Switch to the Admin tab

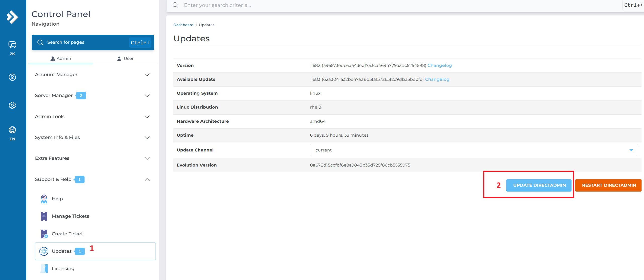click(61, 59)
